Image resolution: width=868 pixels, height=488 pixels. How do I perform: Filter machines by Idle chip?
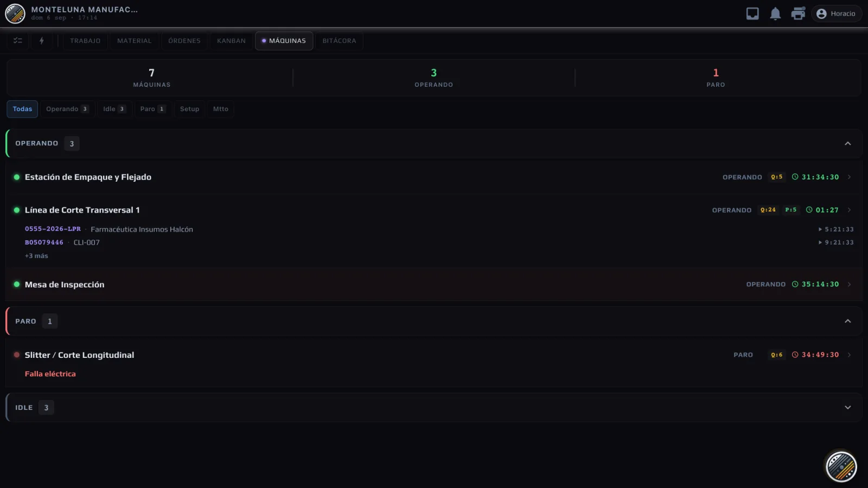[x=114, y=109]
